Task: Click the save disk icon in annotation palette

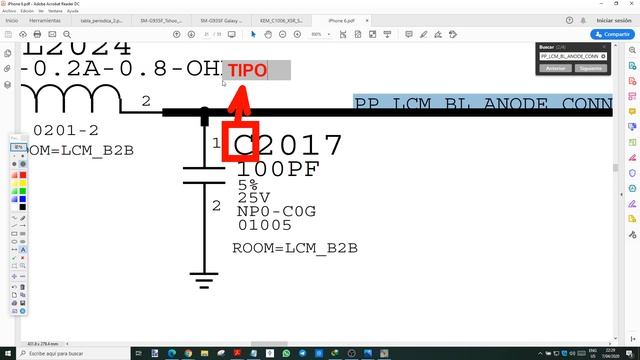Action: click(23, 303)
